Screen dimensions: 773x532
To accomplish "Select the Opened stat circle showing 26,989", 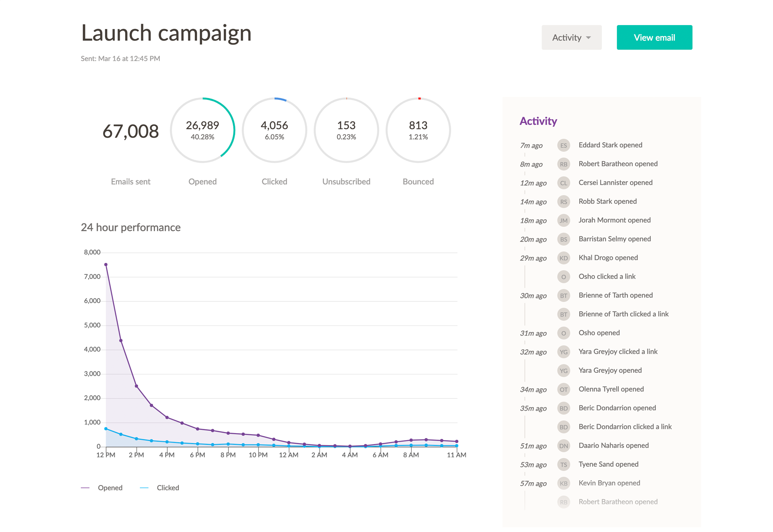I will pos(203,130).
